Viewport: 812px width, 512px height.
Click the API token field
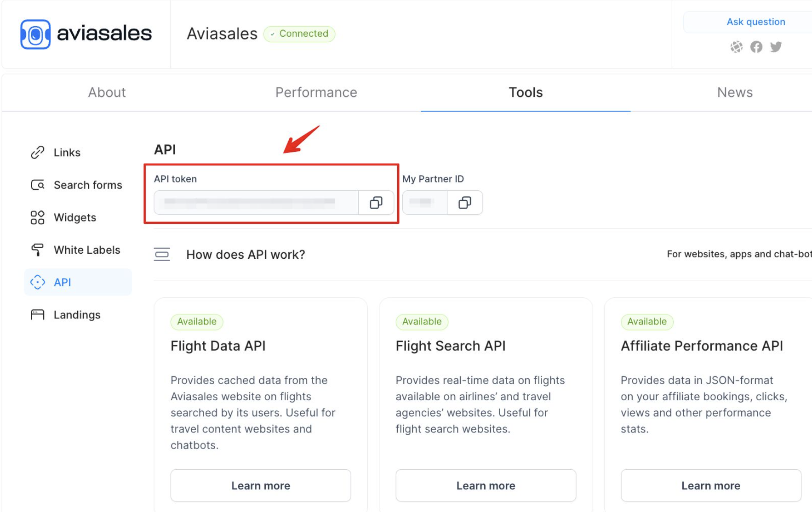256,203
